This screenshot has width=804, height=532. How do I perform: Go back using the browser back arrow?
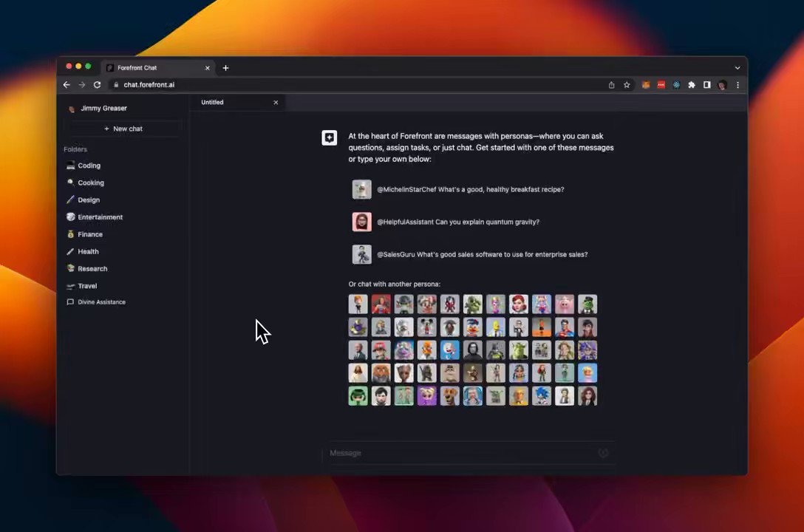coord(67,84)
